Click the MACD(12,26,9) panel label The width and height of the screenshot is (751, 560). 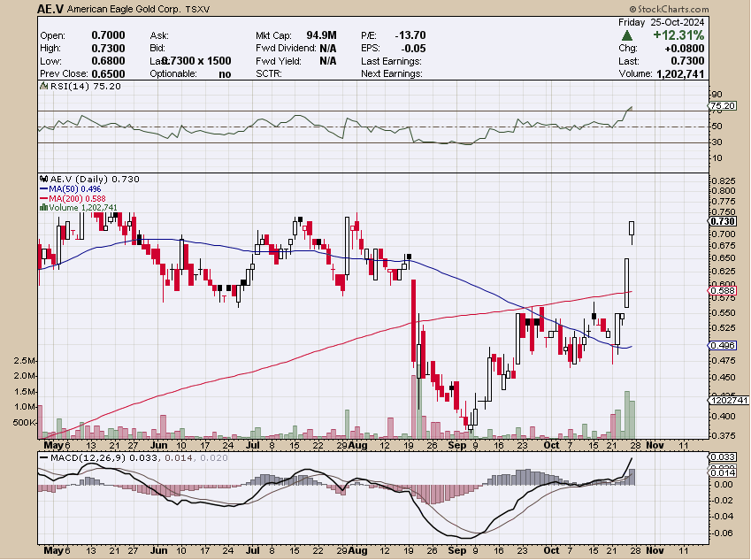coord(88,458)
